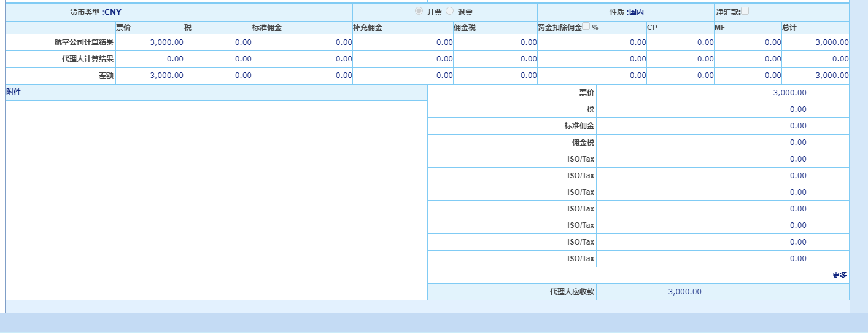Click 代理人计算结果 标准佣金 field

[302, 59]
